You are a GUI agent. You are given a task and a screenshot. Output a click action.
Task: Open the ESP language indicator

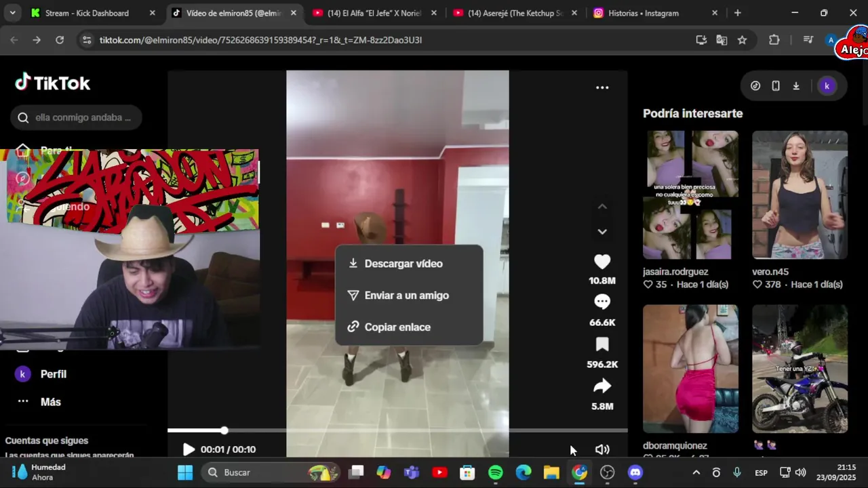[762, 472]
